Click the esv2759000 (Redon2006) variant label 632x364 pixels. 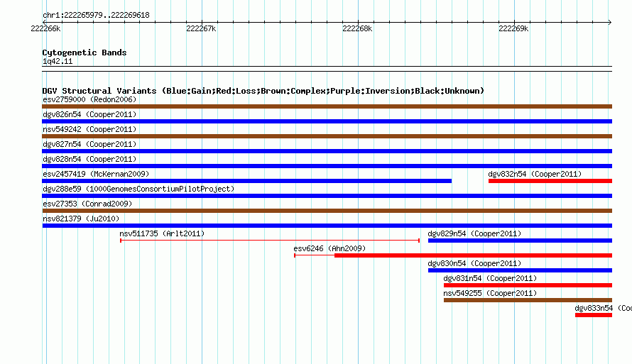(89, 99)
